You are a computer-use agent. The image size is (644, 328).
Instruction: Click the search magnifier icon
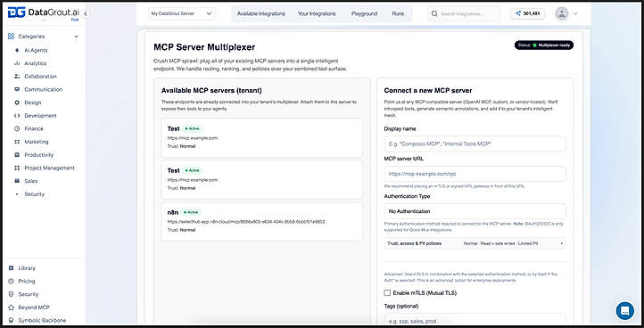tap(434, 13)
